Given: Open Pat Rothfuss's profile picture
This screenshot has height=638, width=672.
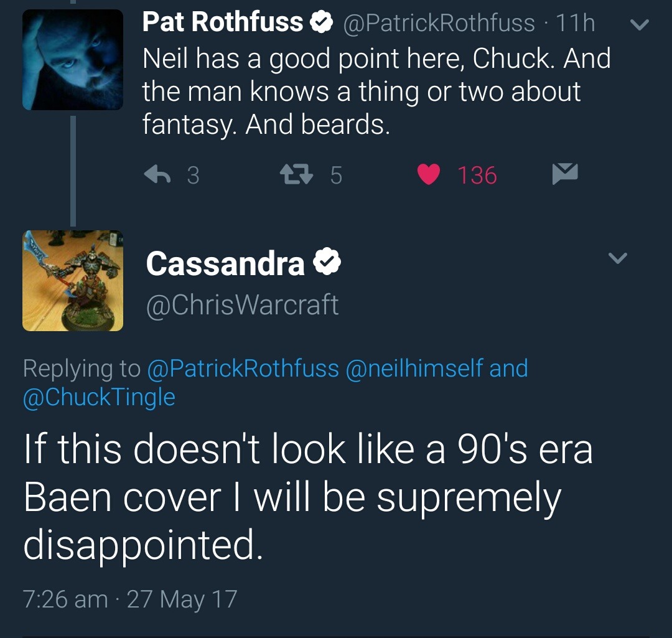Looking at the screenshot, I should pyautogui.click(x=73, y=60).
